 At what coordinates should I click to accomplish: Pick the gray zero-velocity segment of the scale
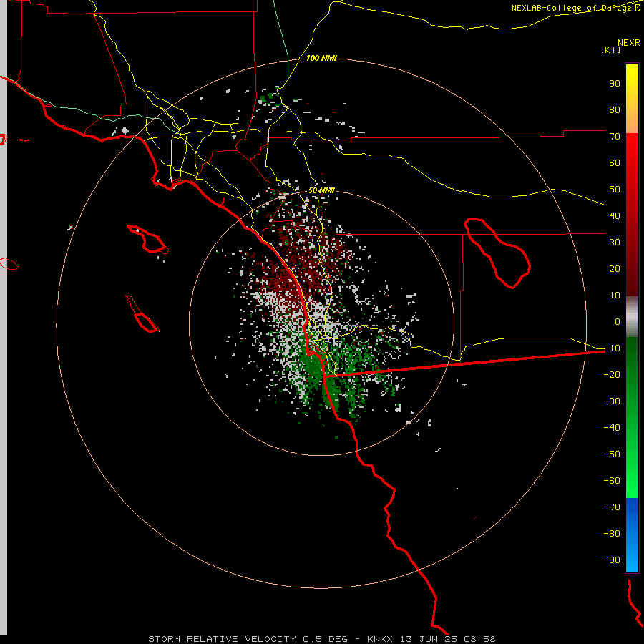632,317
